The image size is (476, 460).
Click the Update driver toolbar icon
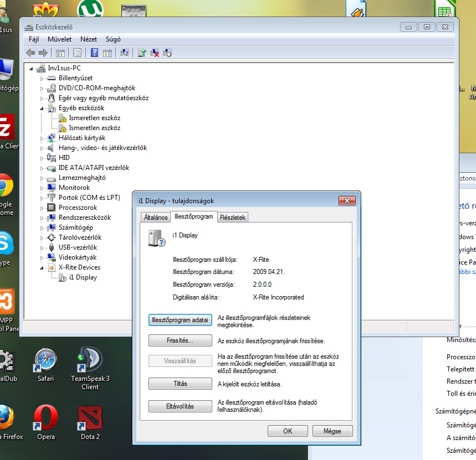[x=142, y=53]
